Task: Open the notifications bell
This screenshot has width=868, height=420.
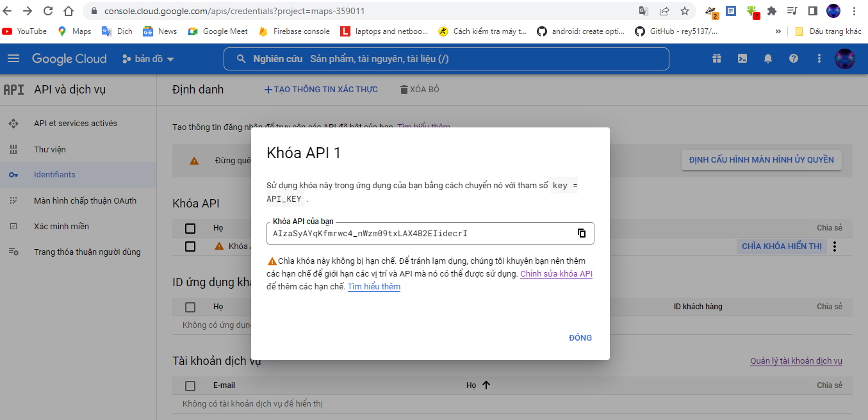Action: 767,59
